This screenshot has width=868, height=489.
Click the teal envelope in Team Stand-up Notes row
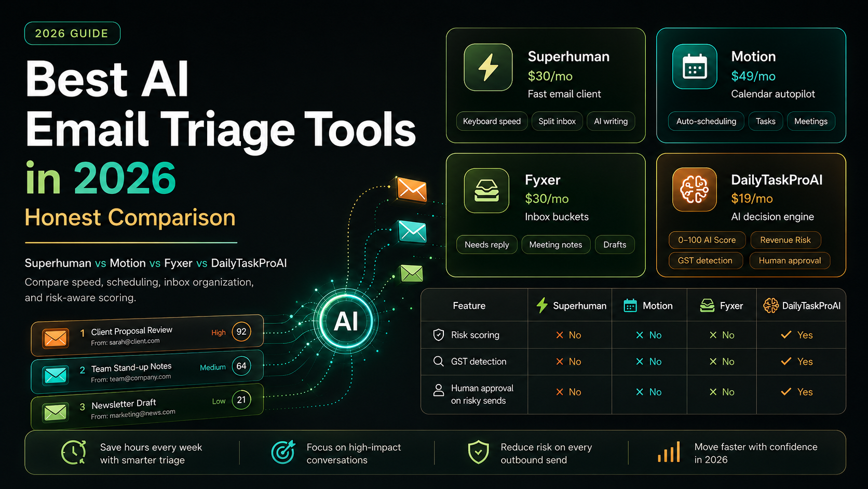pyautogui.click(x=55, y=375)
